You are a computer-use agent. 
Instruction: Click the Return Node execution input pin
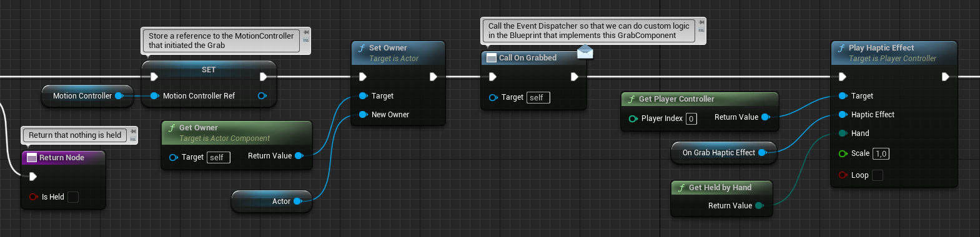tap(33, 177)
